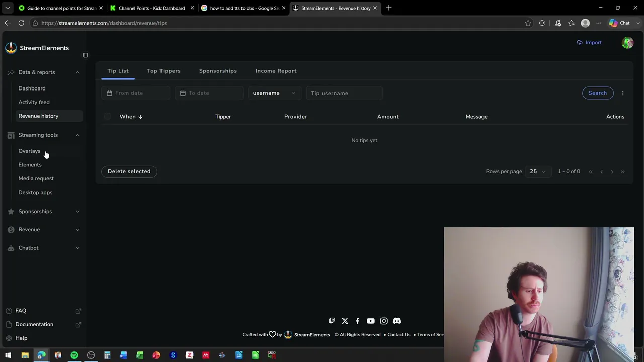
Task: Open the browser tab search dropdown
Action: coord(7,8)
